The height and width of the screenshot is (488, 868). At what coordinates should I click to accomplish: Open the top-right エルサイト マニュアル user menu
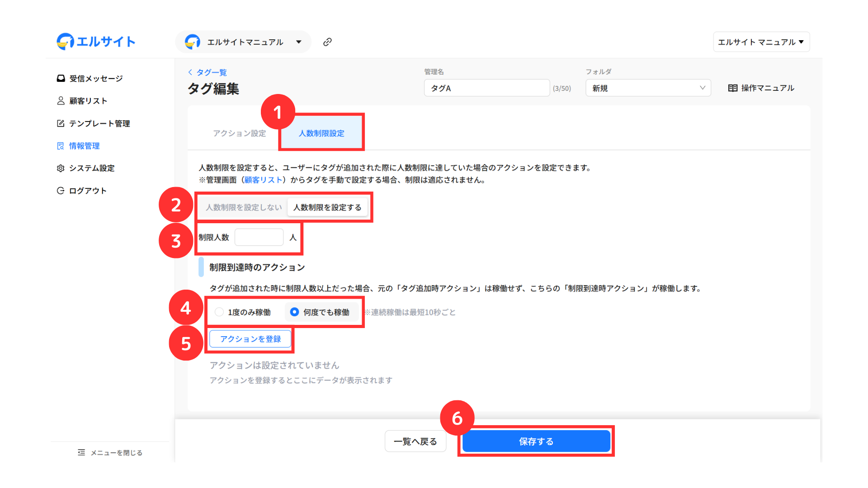[x=761, y=42]
